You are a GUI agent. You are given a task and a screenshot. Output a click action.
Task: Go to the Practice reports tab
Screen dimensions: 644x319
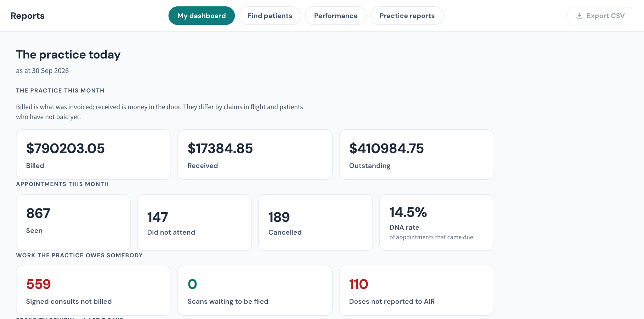pyautogui.click(x=407, y=16)
